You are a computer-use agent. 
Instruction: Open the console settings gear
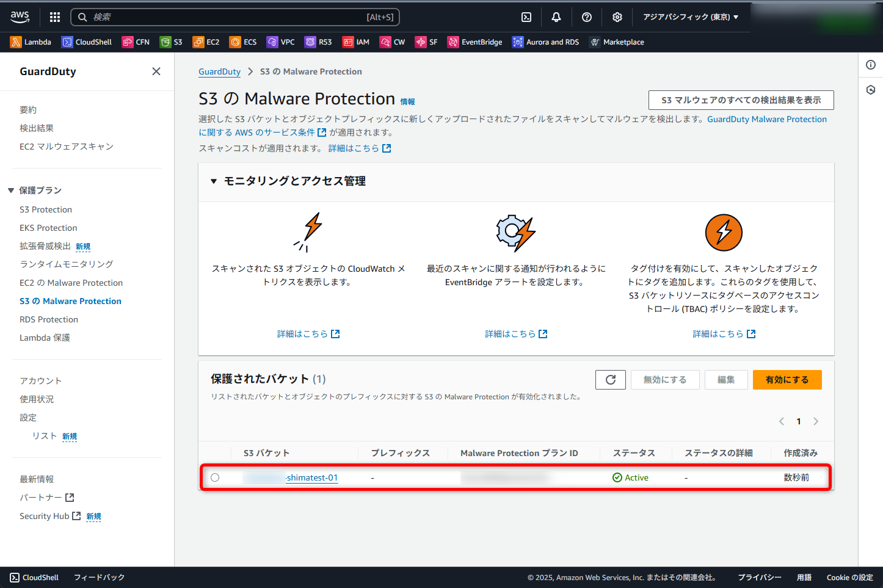[x=617, y=17]
